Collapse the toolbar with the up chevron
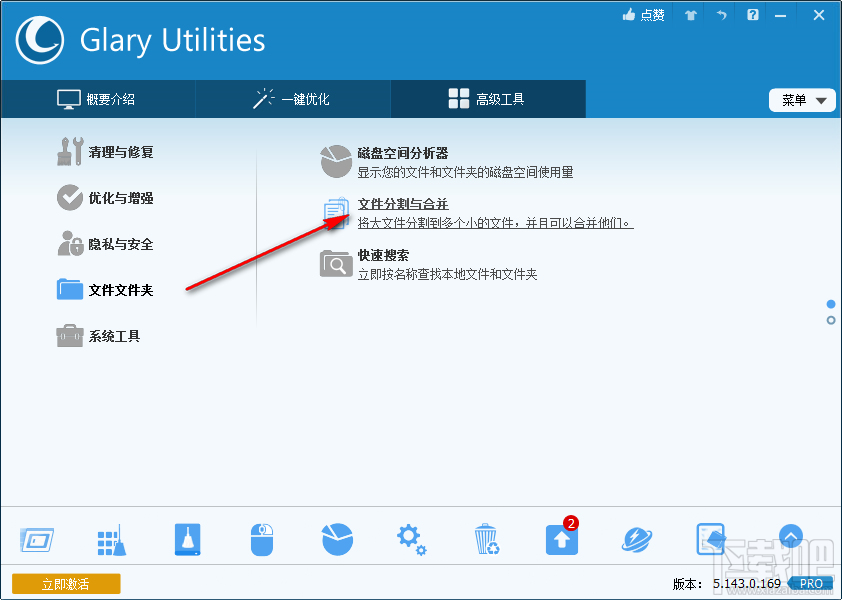This screenshot has width=842, height=600. (x=790, y=537)
